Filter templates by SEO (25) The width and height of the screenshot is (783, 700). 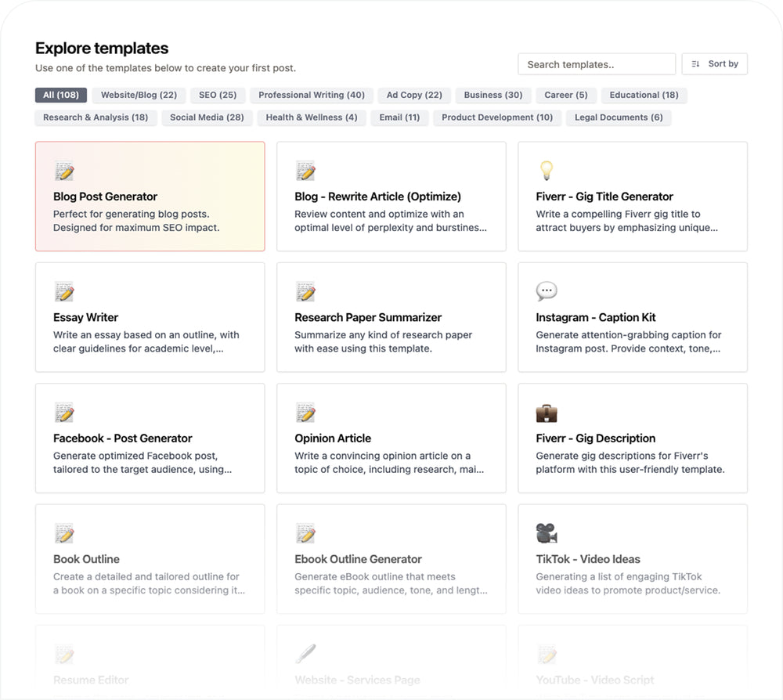pos(218,95)
